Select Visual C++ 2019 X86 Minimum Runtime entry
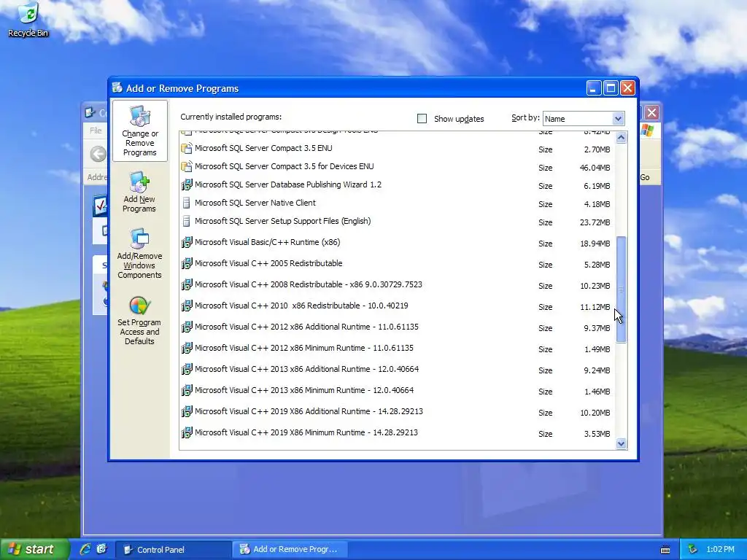The width and height of the screenshot is (747, 560). tap(398, 433)
